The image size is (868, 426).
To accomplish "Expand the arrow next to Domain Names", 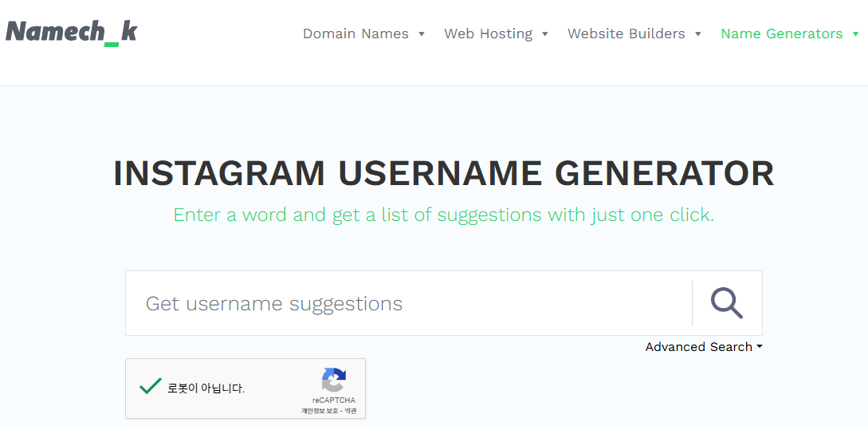I will pos(422,34).
